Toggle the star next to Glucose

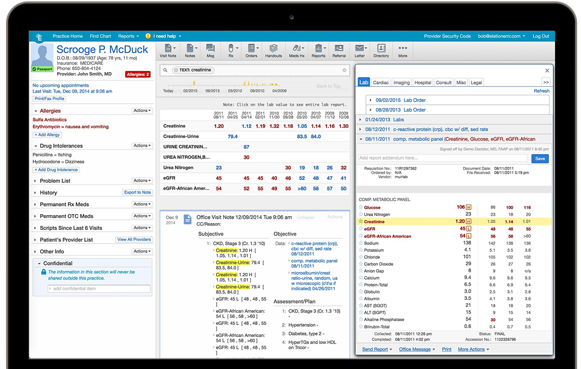(361, 207)
